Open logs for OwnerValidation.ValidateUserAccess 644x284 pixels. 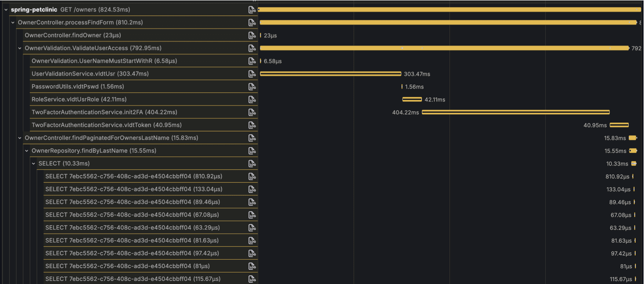click(252, 48)
